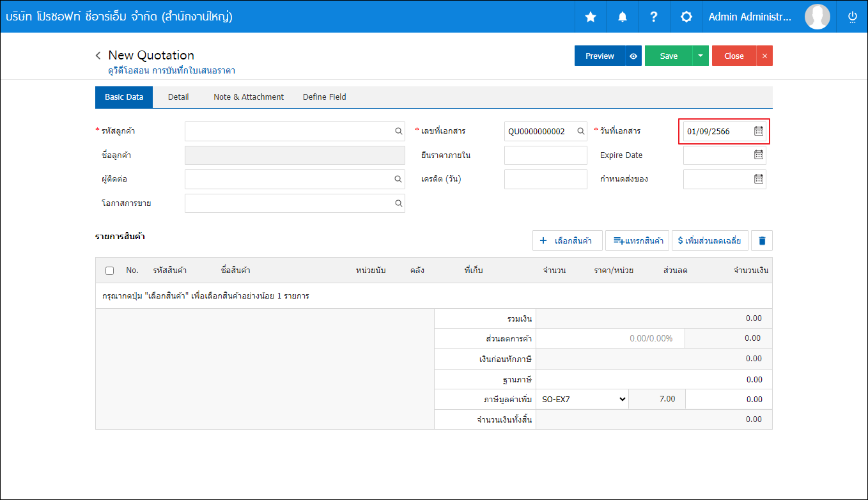Click Admin Administrator user name

coord(750,17)
